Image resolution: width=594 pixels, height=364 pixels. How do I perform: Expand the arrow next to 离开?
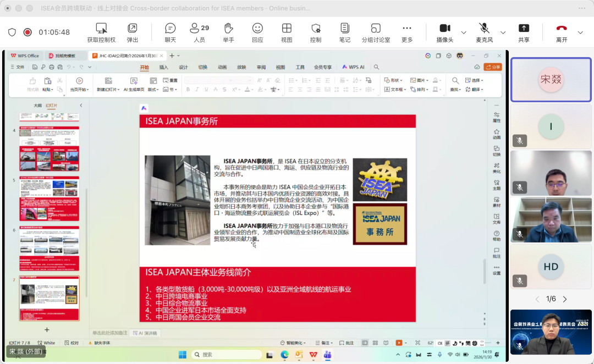coord(580,32)
